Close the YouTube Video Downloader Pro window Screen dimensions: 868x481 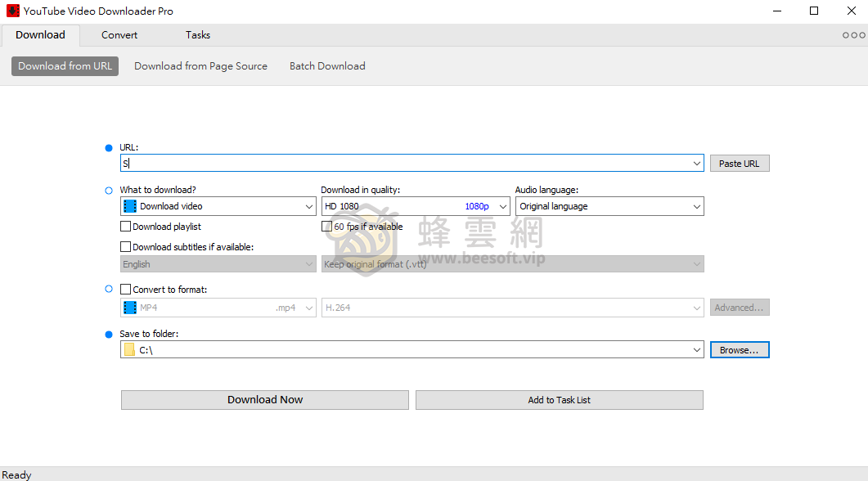[852, 11]
